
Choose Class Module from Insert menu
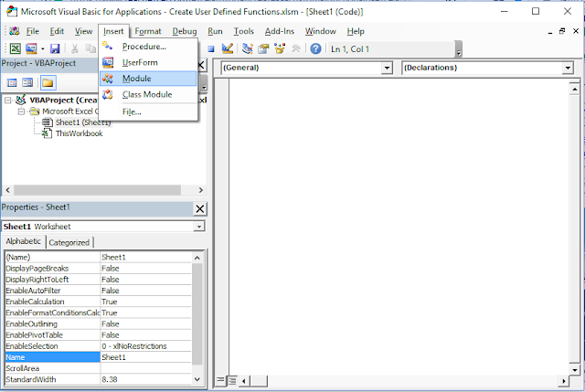(x=148, y=94)
